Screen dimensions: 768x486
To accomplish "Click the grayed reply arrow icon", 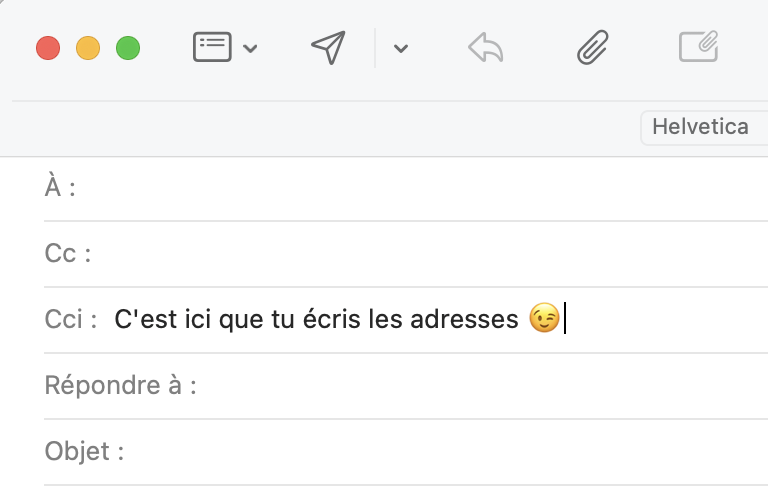I will point(485,47).
